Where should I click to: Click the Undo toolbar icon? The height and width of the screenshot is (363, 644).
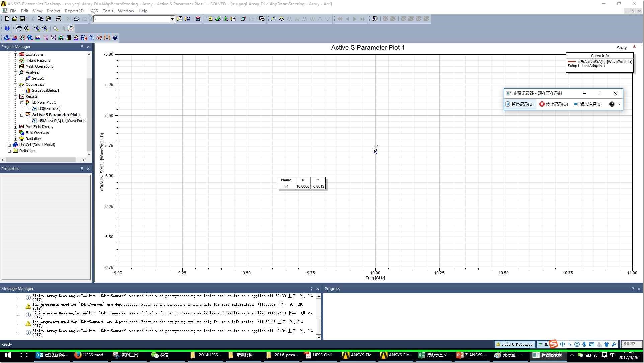[x=76, y=19]
